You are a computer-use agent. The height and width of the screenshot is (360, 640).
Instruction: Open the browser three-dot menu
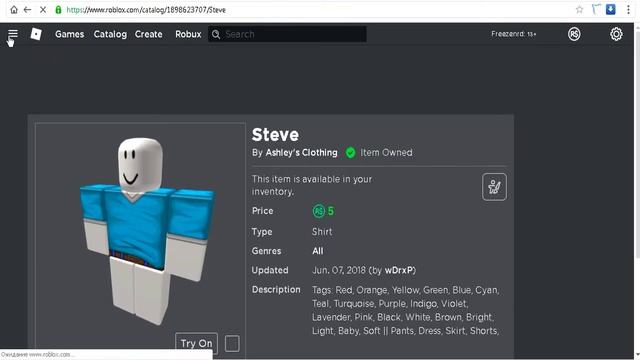click(628, 10)
